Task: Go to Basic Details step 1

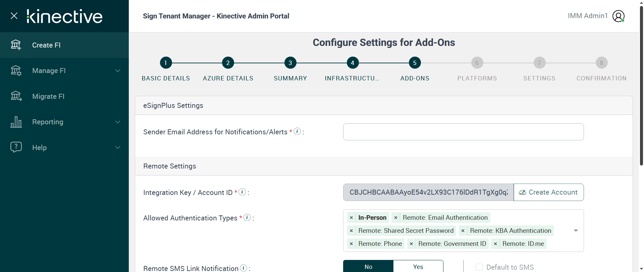Action: (166, 63)
